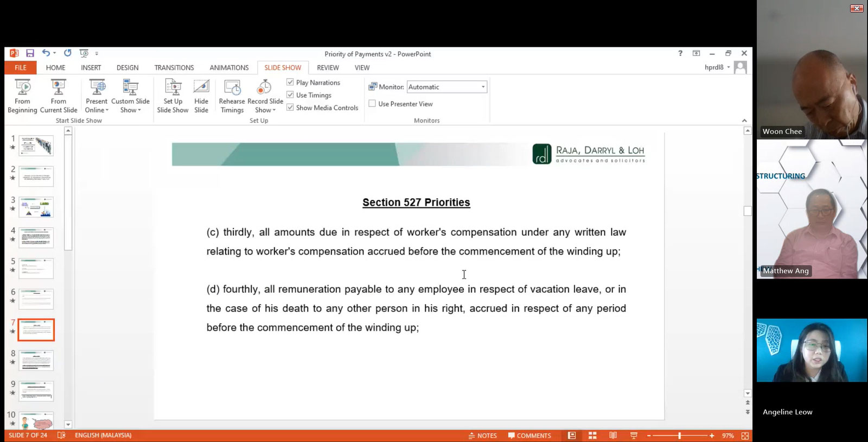Open hprdl8 account dropdown arrow

tap(729, 67)
